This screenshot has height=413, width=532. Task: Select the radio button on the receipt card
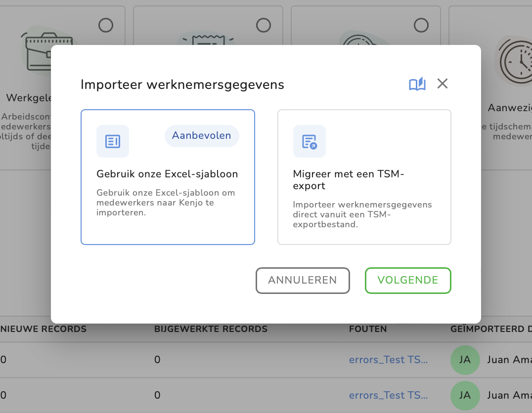(264, 25)
